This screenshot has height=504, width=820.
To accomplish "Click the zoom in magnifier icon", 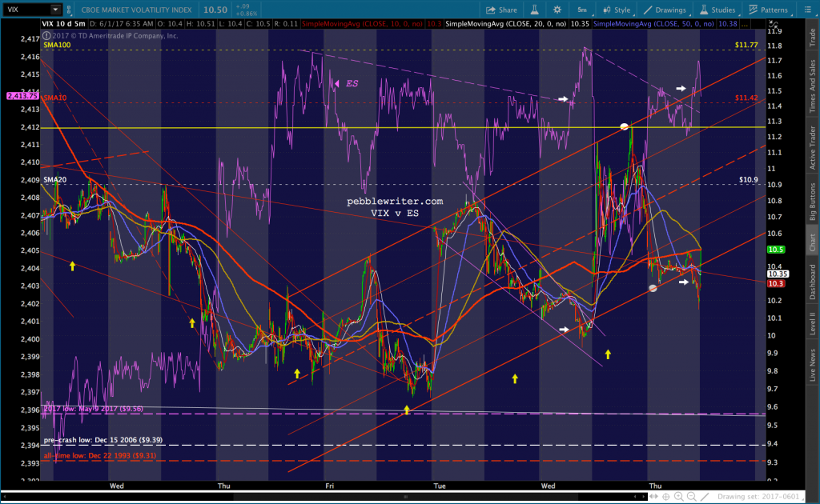I will click(x=679, y=497).
